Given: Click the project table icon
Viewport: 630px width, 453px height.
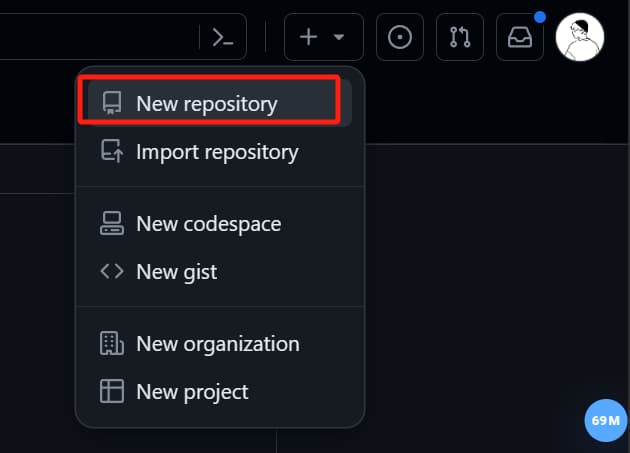Looking at the screenshot, I should (111, 391).
